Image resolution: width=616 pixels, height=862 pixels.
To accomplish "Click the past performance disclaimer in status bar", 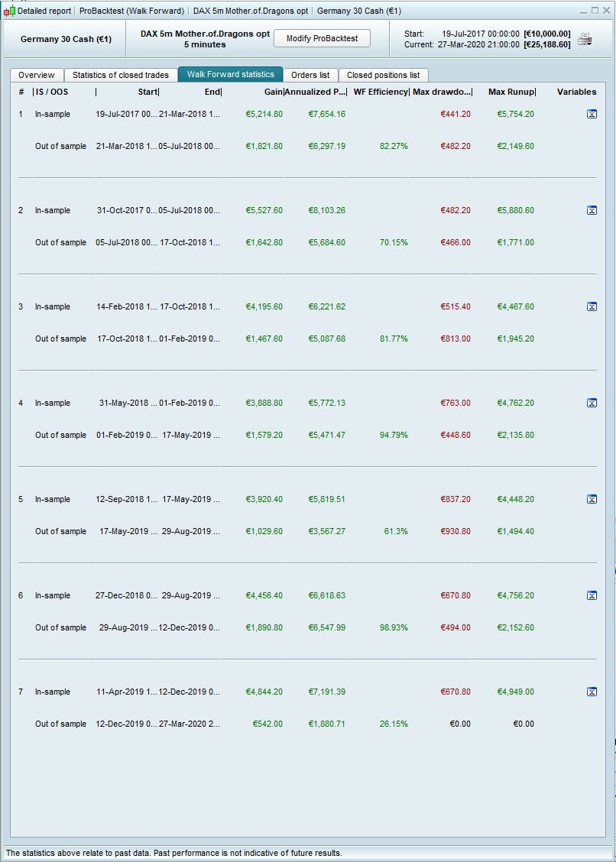I will point(173,853).
